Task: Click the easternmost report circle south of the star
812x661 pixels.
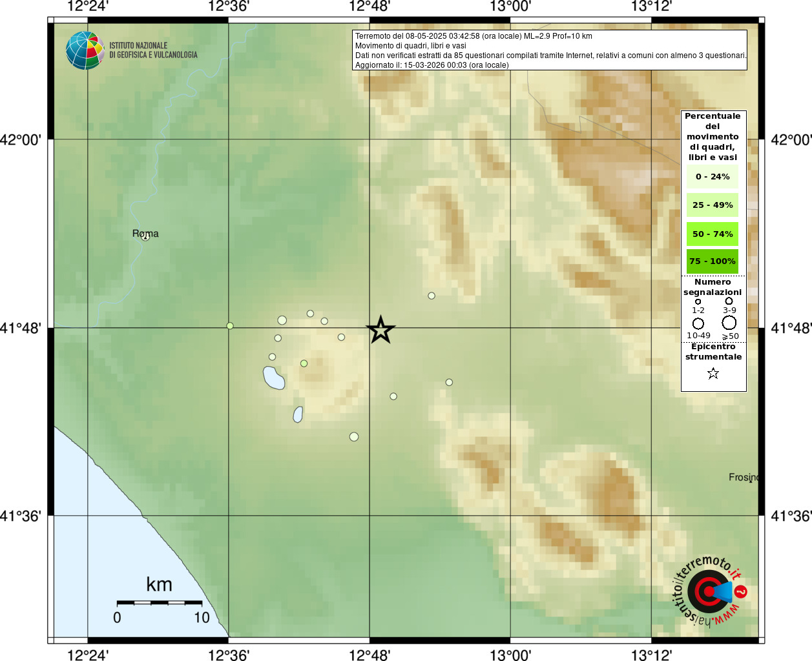Action: click(449, 382)
